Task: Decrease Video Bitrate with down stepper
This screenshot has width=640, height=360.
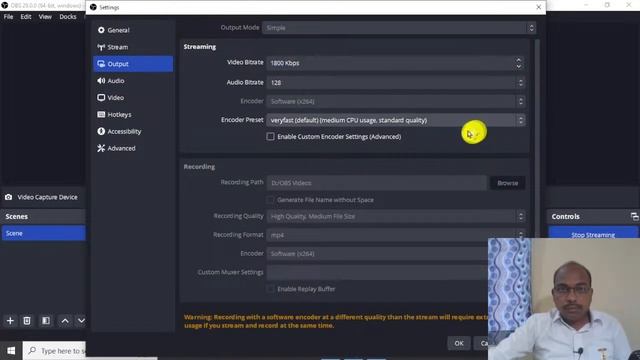Action: click(x=518, y=66)
